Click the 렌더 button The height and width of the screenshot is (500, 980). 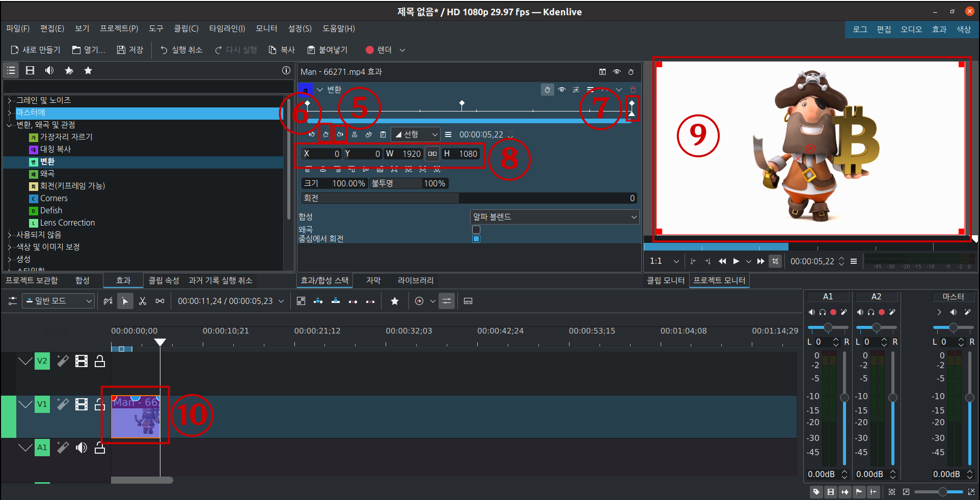379,50
